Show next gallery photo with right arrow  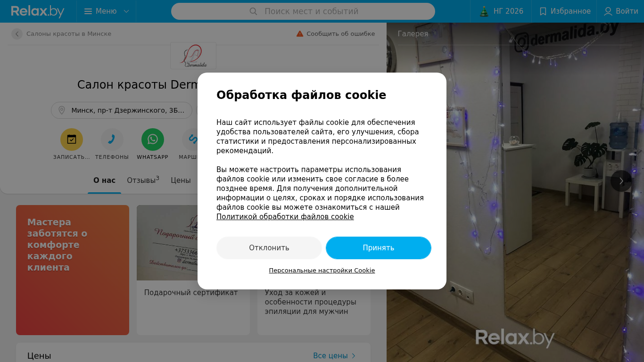coord(621,181)
